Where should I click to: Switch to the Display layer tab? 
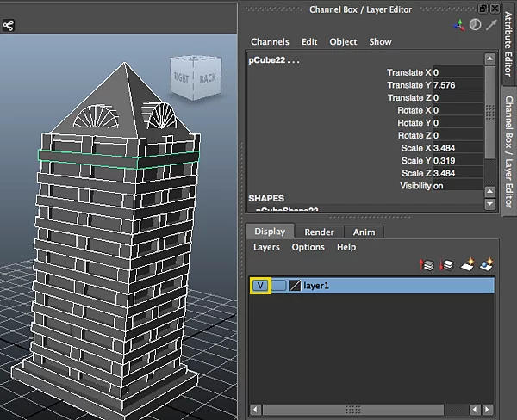pyautogui.click(x=270, y=232)
